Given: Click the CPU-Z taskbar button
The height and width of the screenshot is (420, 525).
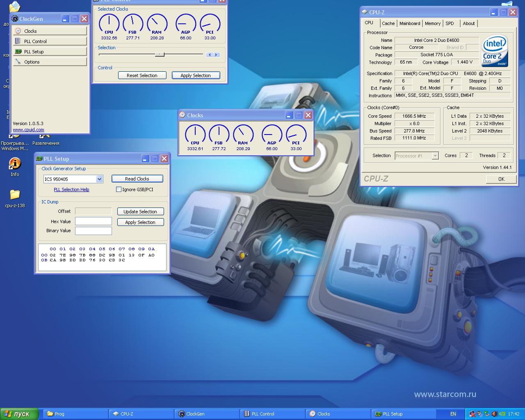Looking at the screenshot, I should [142, 414].
